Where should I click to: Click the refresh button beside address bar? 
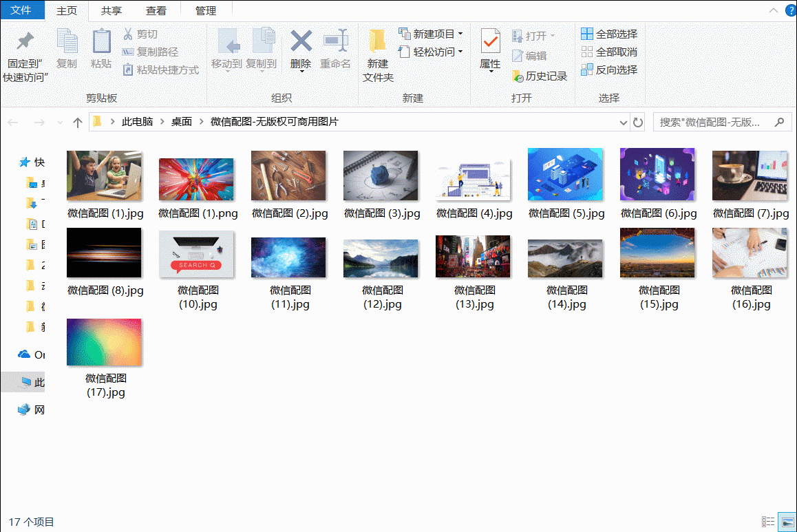(638, 123)
